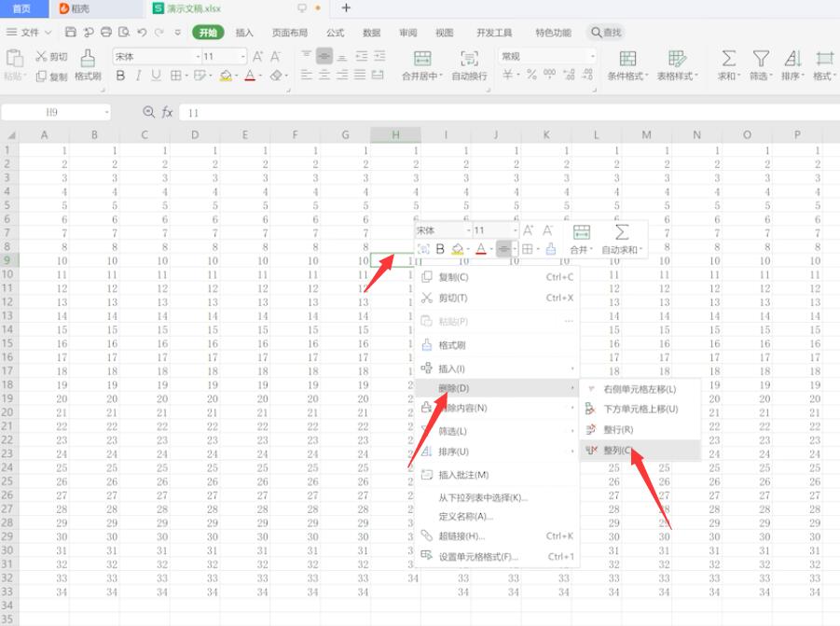The image size is (840, 626).
Task: Select 右侧单元格左移(L) in submenu
Action: 640,389
